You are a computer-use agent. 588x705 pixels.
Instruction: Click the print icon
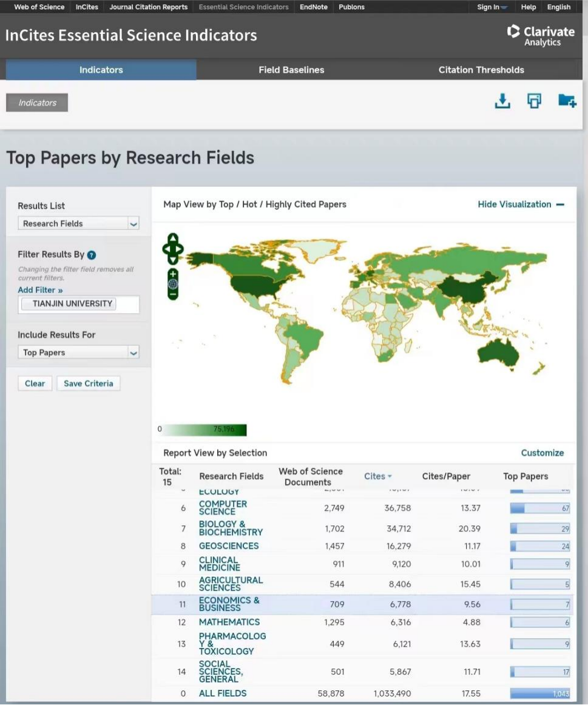point(534,101)
